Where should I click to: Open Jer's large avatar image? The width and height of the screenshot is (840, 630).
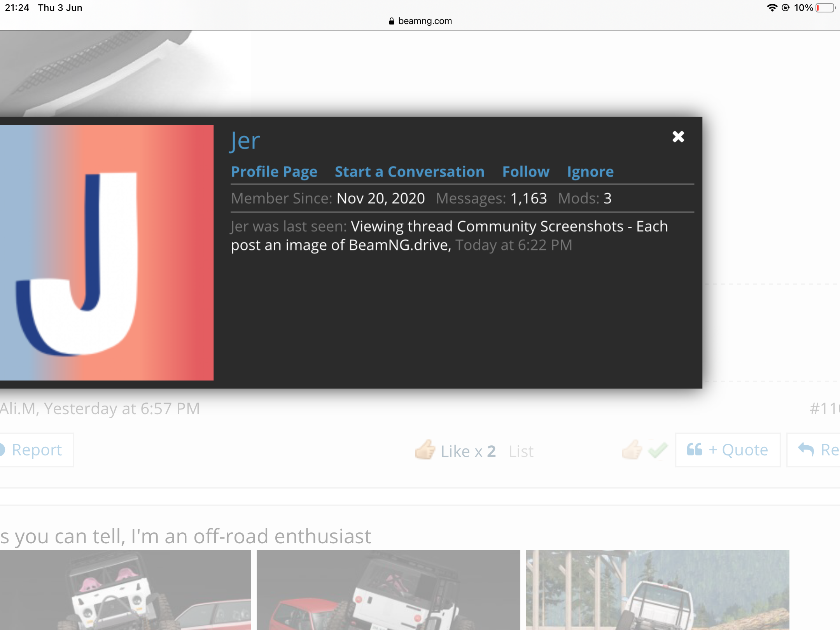click(107, 252)
